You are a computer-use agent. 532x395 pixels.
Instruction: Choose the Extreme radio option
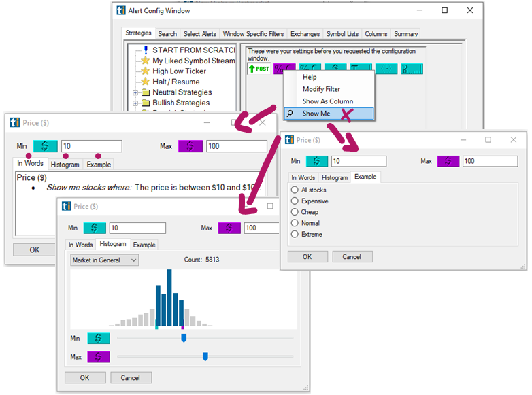click(295, 234)
